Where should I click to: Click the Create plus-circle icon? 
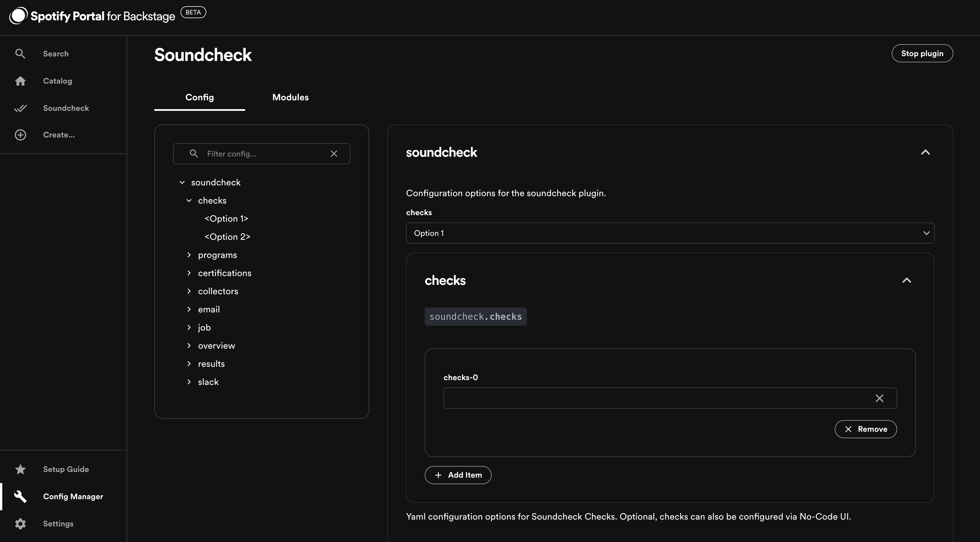pos(20,135)
